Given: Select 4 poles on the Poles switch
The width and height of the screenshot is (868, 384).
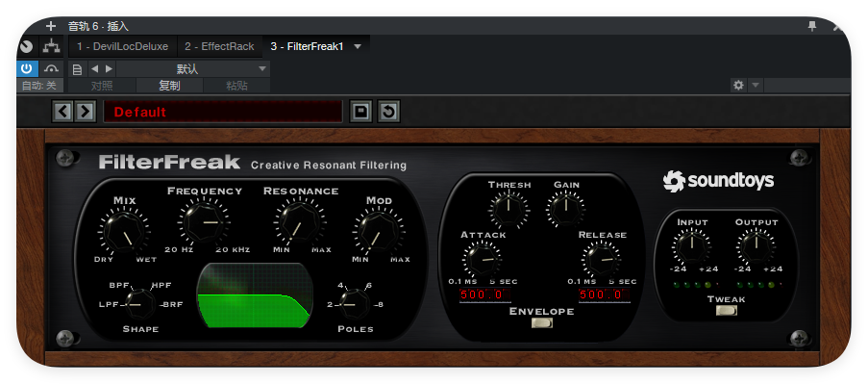Looking at the screenshot, I should [340, 286].
